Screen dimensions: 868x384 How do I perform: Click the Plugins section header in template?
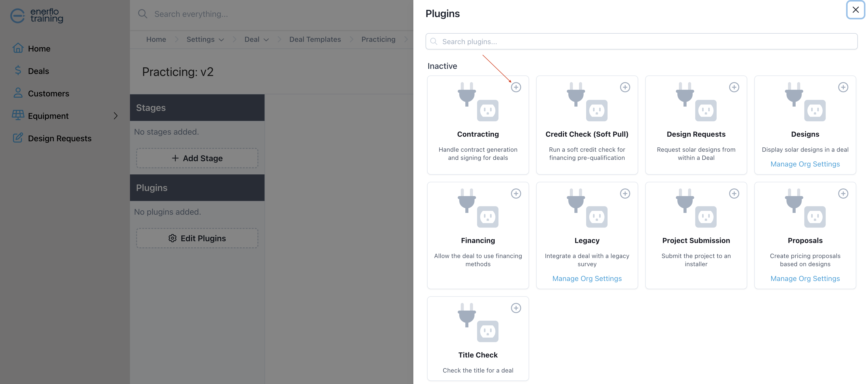(x=197, y=188)
